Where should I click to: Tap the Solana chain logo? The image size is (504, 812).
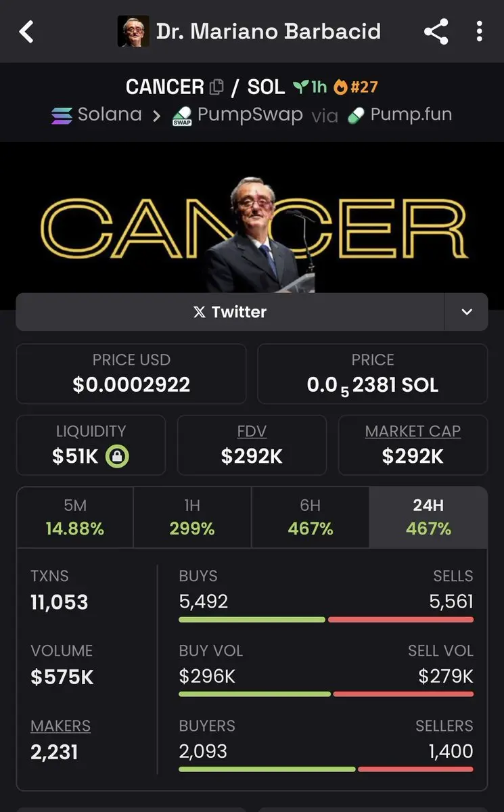tap(62, 116)
